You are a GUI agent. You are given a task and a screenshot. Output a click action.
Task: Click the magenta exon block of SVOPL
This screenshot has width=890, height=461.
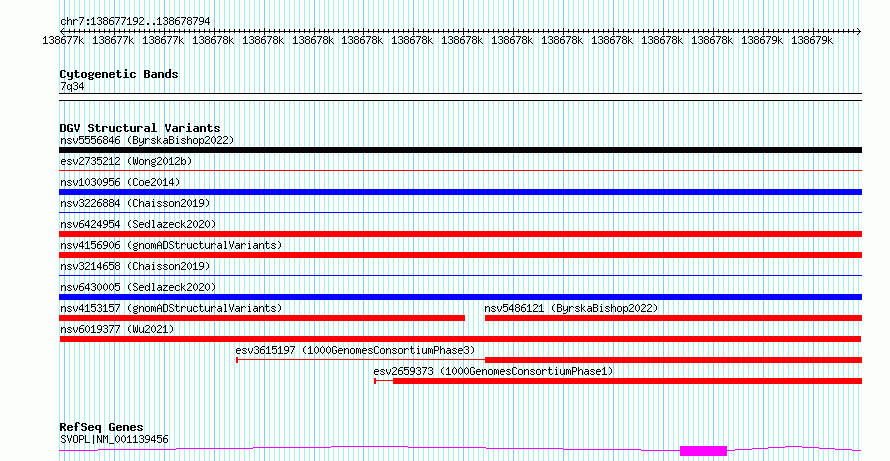703,451
